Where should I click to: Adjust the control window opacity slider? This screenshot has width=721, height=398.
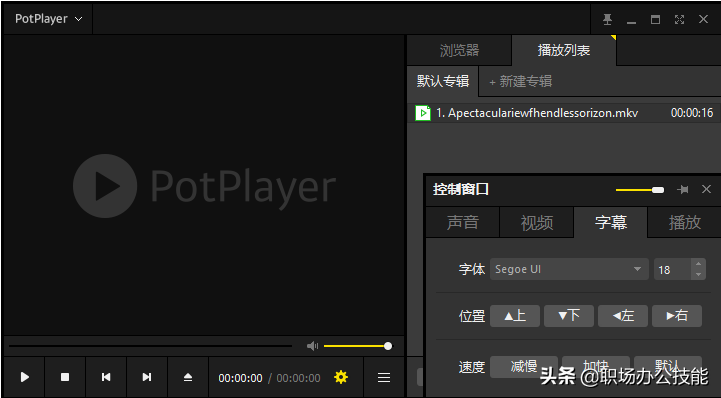(x=640, y=190)
